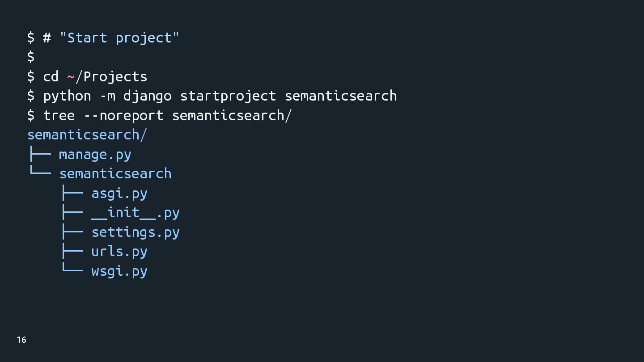Click the empty dollar prompt on line two
Image resolution: width=644 pixels, height=362 pixels.
coord(31,57)
